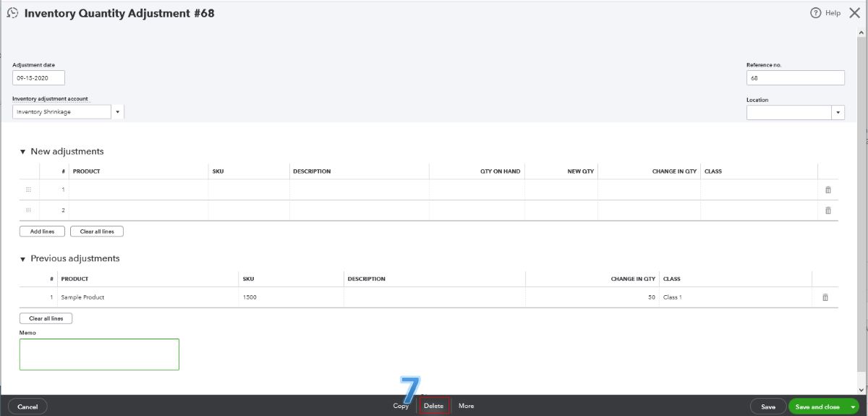Click into the Memo text box

pos(99,355)
